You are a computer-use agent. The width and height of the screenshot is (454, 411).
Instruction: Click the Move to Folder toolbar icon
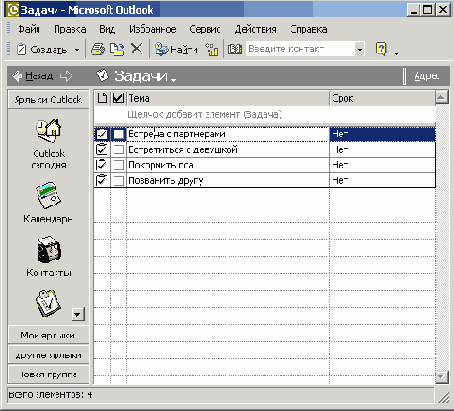[x=117, y=49]
